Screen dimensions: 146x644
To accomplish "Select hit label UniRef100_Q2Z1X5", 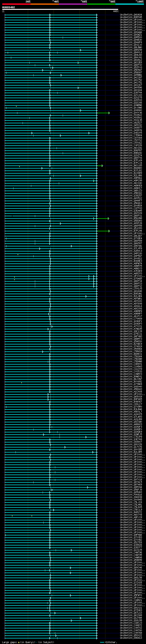I will tap(131, 550).
